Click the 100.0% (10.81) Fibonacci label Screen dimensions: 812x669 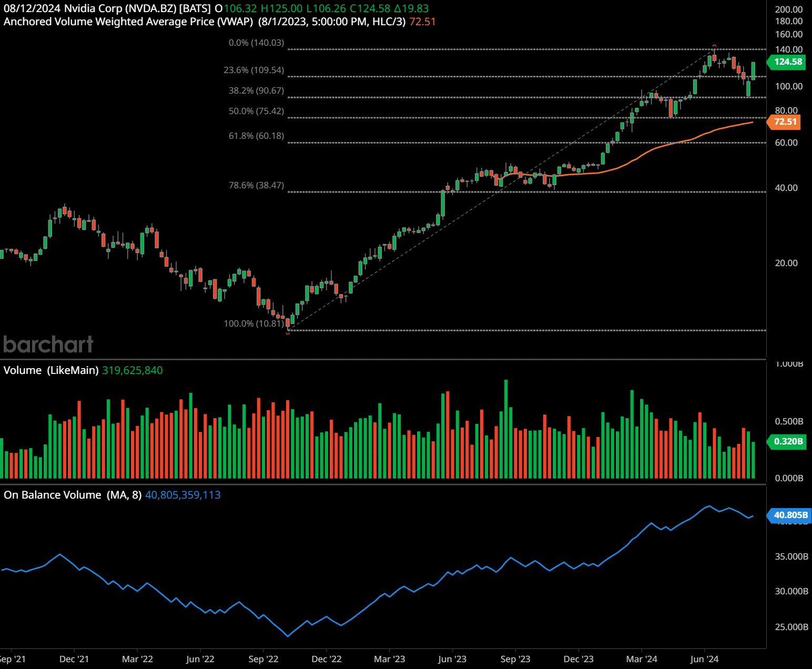[254, 323]
